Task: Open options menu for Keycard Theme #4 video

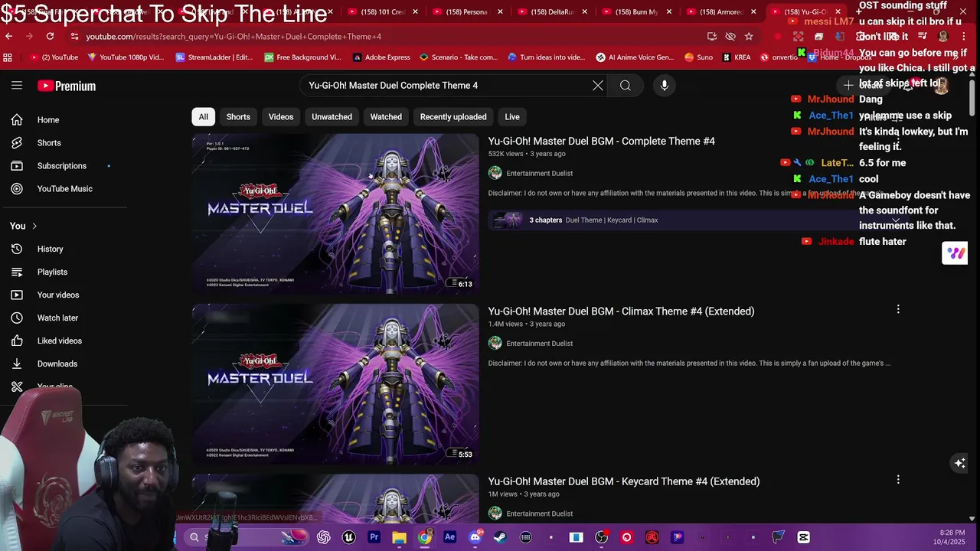Action: [898, 480]
